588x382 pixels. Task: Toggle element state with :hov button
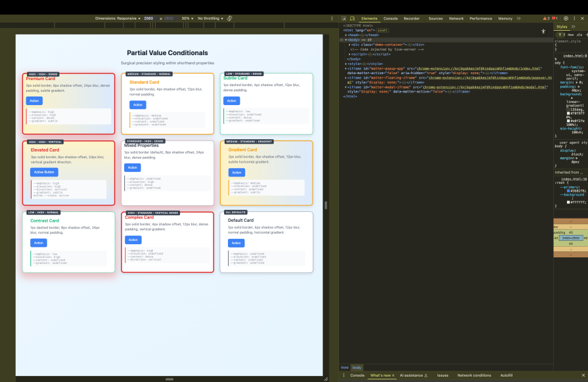click(x=570, y=34)
